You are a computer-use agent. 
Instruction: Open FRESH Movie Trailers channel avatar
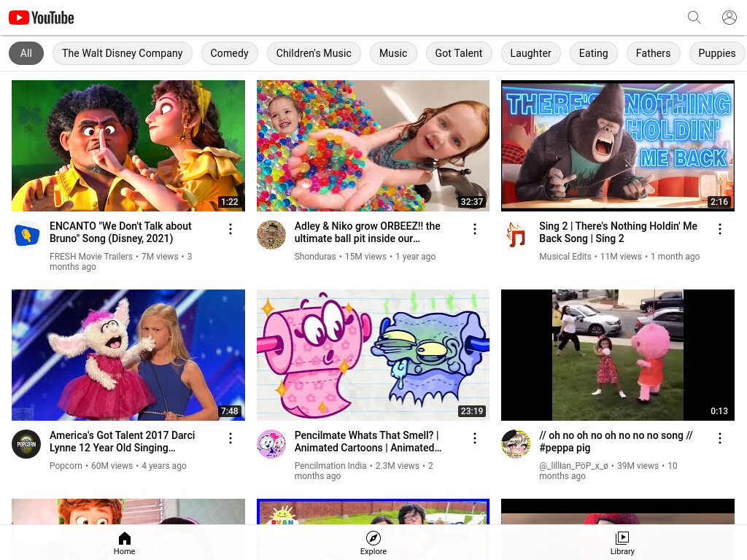(26, 235)
